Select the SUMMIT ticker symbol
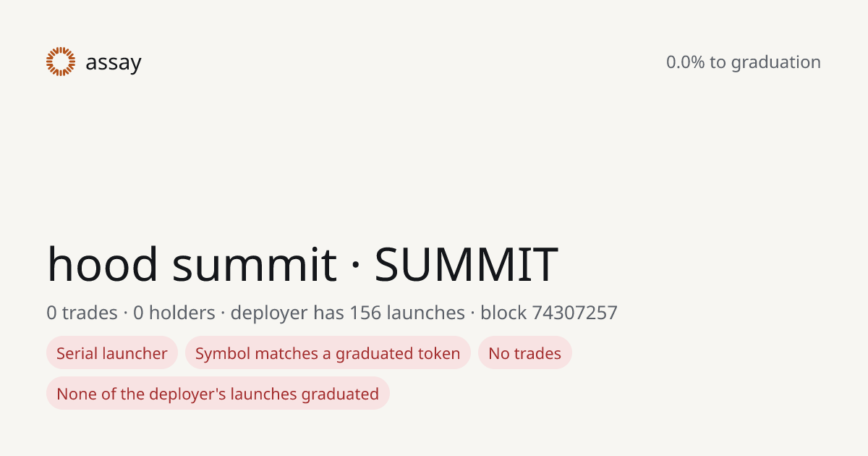The height and width of the screenshot is (456, 868). pyautogui.click(x=466, y=264)
